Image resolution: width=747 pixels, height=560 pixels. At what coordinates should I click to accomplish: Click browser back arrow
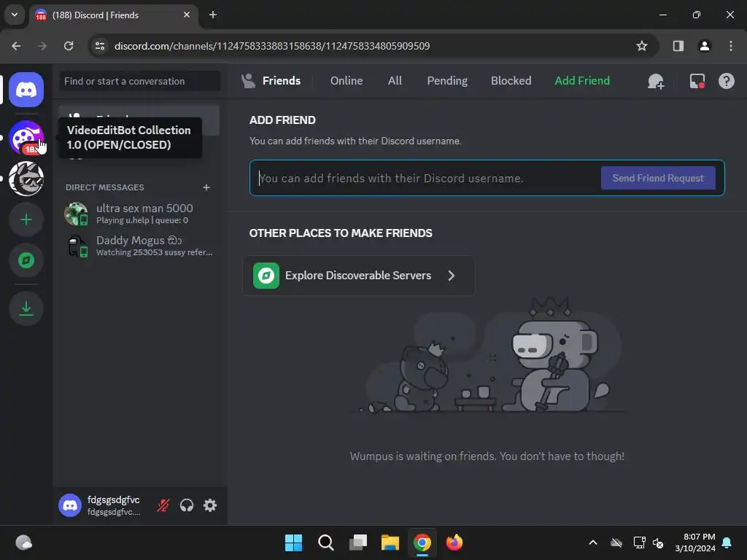click(16, 46)
